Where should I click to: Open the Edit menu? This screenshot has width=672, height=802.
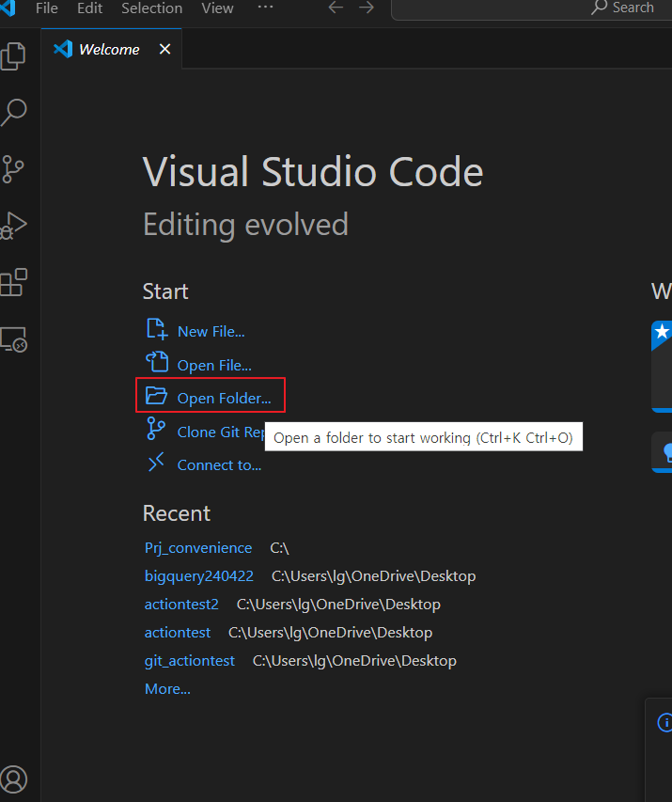pos(89,8)
